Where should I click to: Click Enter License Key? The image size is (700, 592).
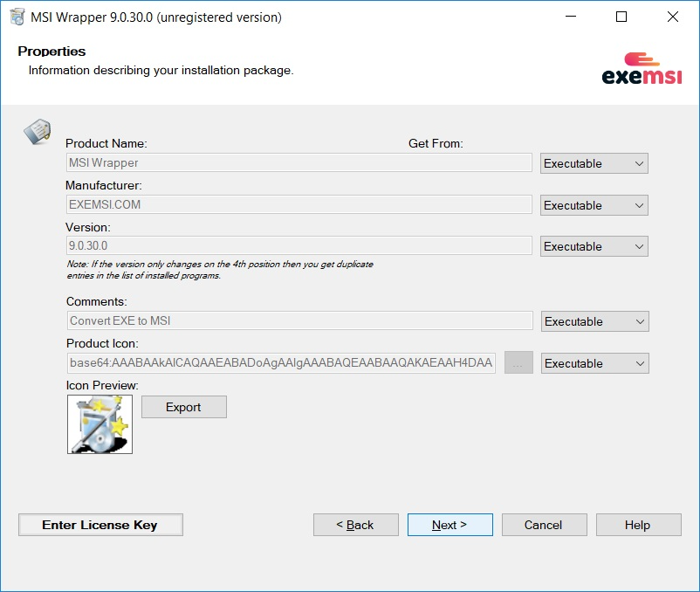pos(100,525)
